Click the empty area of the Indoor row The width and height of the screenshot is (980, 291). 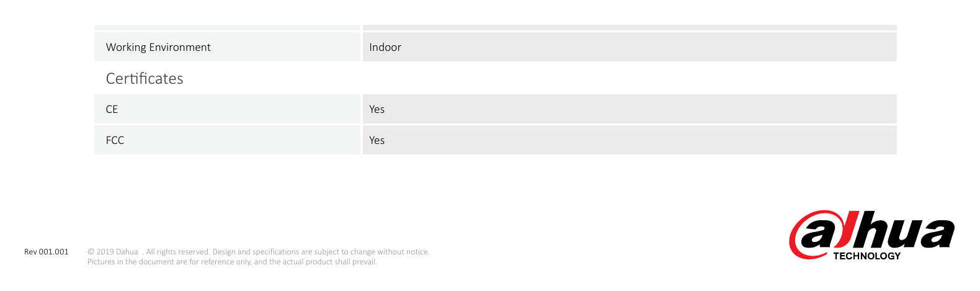coord(648,47)
